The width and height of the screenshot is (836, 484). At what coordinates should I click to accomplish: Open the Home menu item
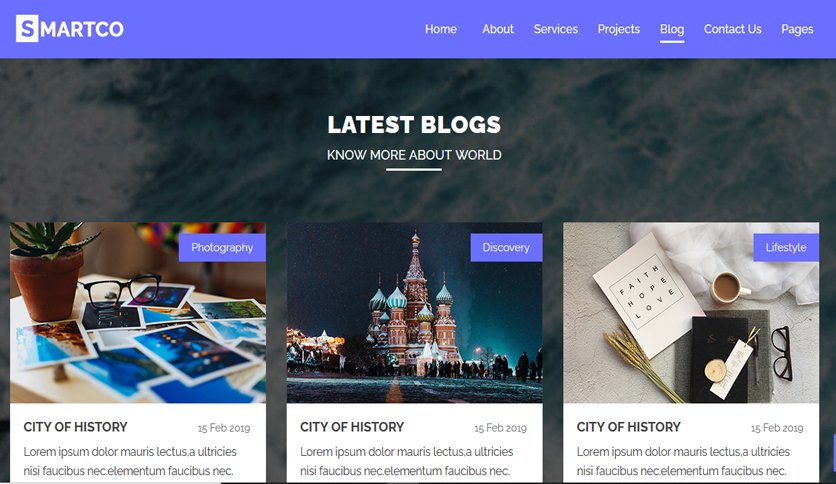click(x=441, y=29)
